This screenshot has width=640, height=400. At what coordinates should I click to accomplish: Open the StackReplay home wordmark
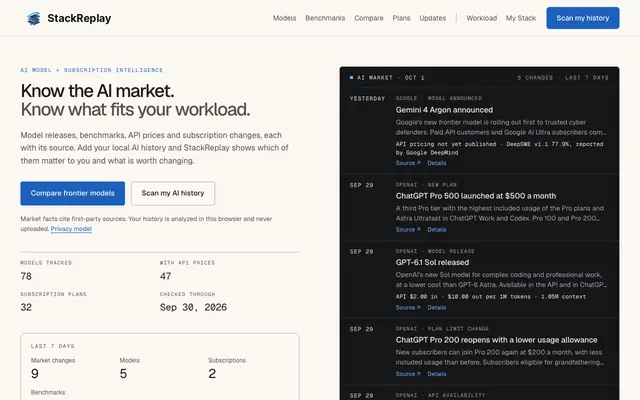[x=79, y=18]
